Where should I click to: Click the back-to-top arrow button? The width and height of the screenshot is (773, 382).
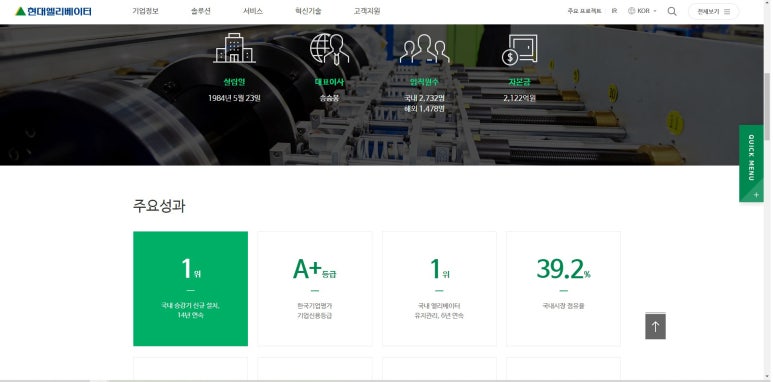[x=655, y=326]
